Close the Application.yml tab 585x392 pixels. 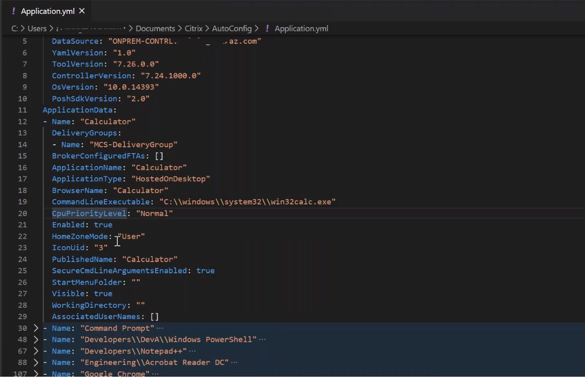(82, 11)
